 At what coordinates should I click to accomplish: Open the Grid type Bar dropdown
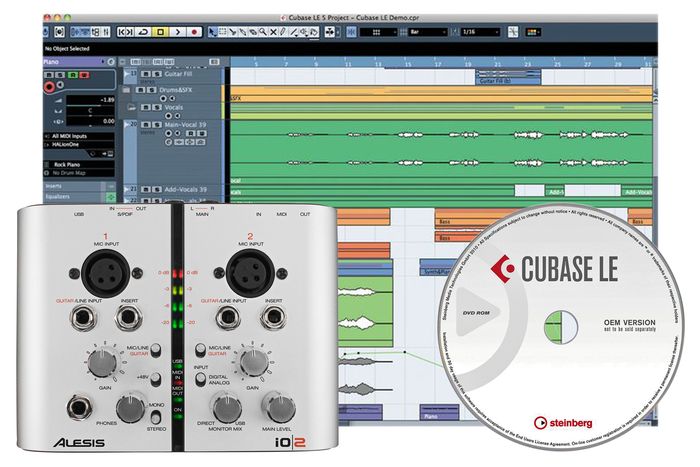click(428, 32)
